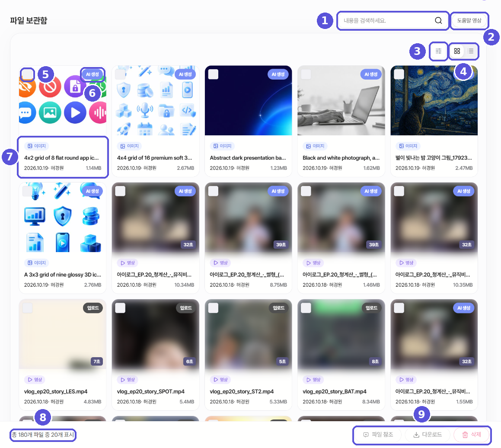Click the 삭제 delete button
Viewport: 501px width, 448px height.
pos(472,435)
